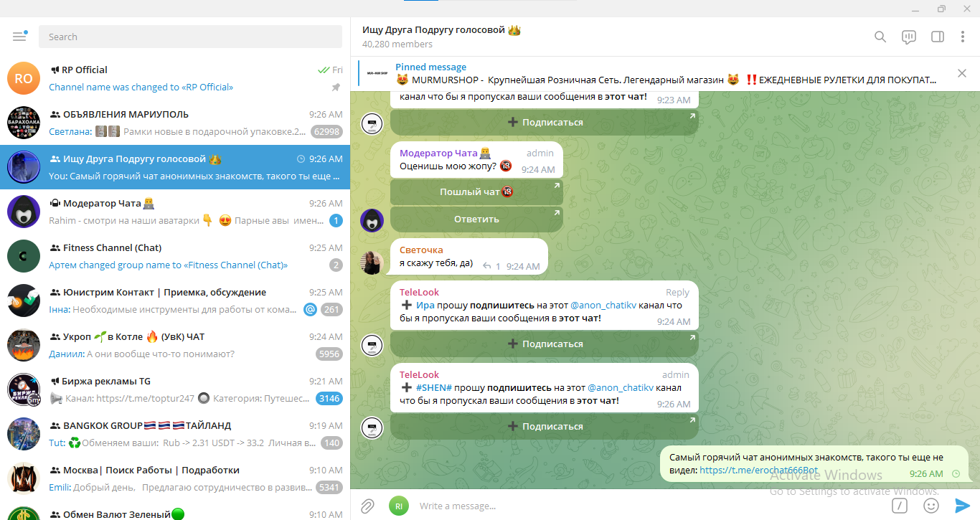The image size is (980, 520).
Task: Toggle the right sidebar panel icon
Action: [937, 37]
